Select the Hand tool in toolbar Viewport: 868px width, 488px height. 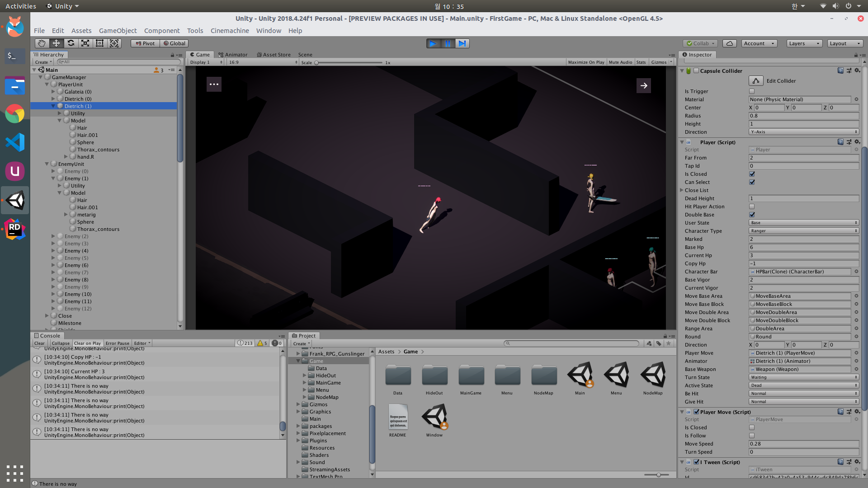click(x=42, y=43)
